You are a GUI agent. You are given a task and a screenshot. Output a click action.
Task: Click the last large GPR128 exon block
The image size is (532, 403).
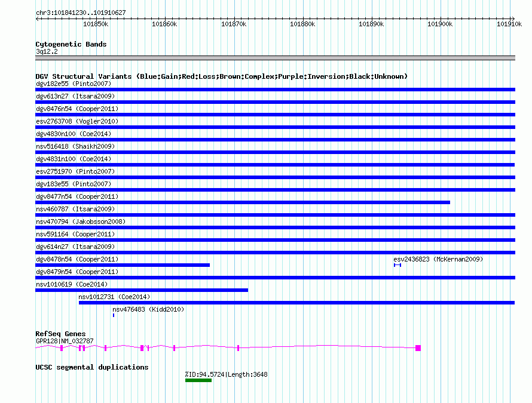click(x=418, y=348)
